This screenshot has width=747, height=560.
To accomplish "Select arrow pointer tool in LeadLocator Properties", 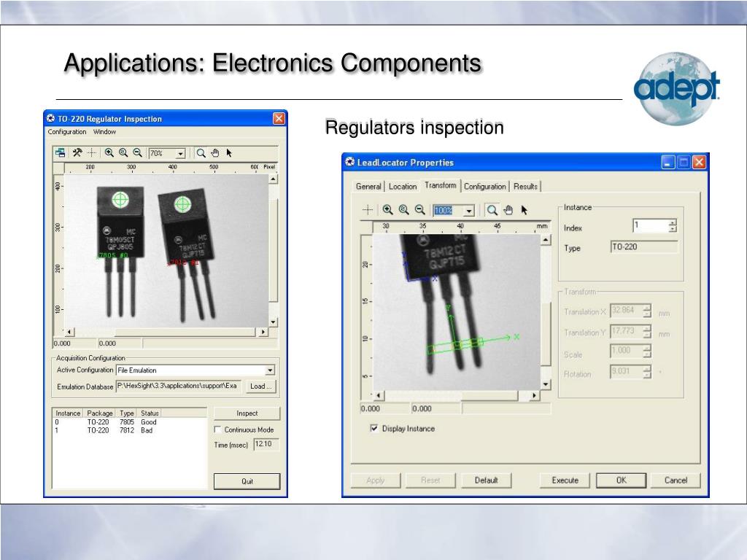I will tap(524, 210).
